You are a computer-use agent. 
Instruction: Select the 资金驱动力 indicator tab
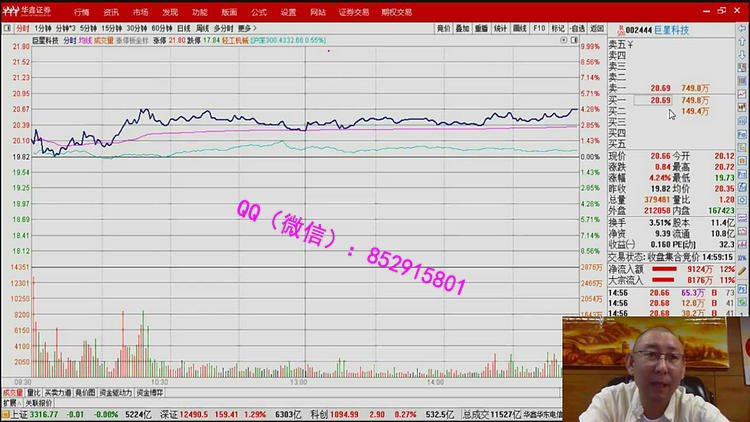(115, 393)
